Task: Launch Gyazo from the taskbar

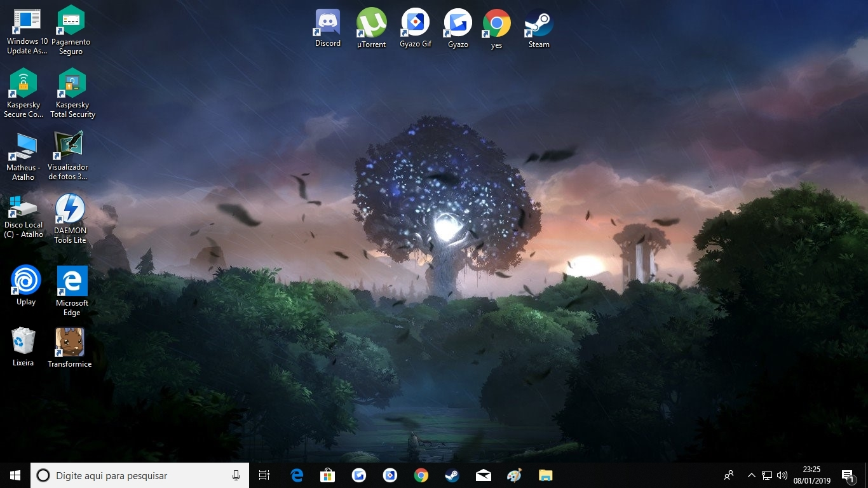Action: tap(359, 475)
